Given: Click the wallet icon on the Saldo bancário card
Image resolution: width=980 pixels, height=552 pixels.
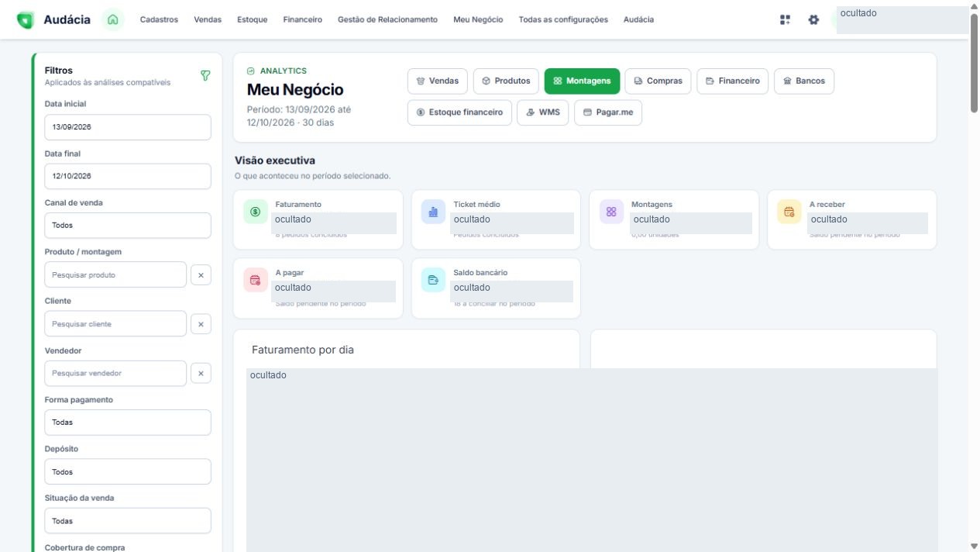Looking at the screenshot, I should 434,280.
